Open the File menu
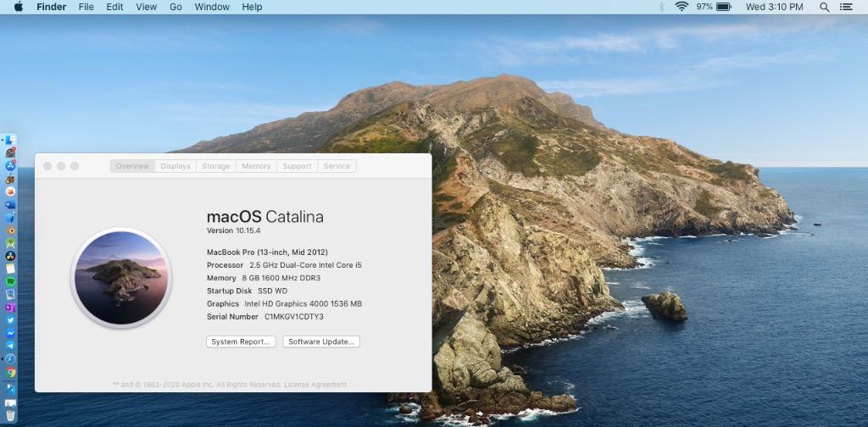The width and height of the screenshot is (868, 427). tap(86, 7)
